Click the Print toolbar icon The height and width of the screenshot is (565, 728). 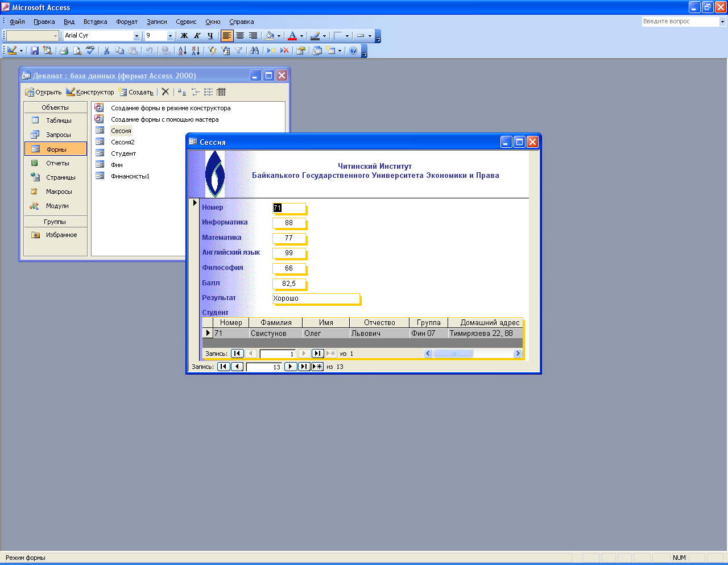(64, 51)
